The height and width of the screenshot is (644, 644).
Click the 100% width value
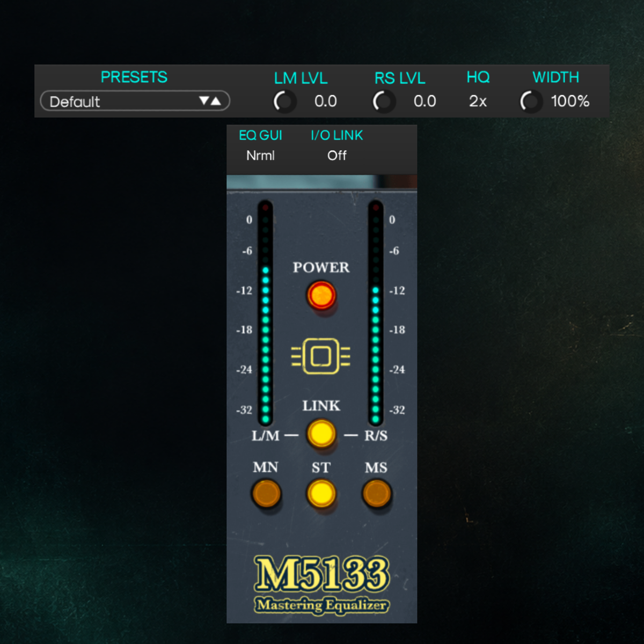pos(570,101)
